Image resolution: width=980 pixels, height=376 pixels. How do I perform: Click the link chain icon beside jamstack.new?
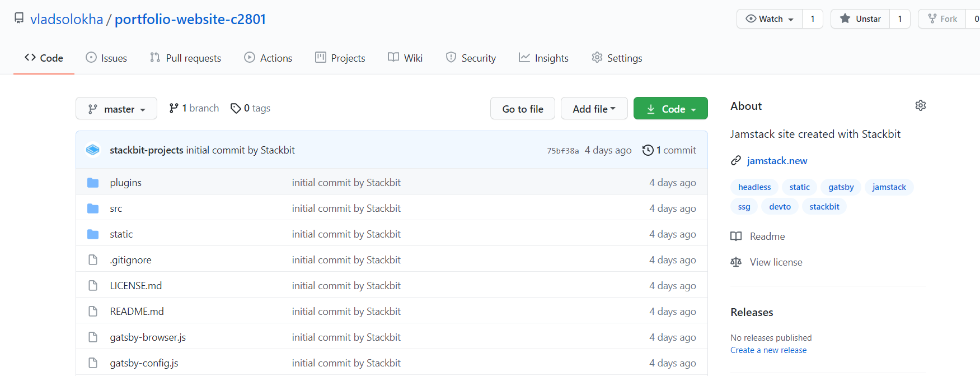pos(736,161)
